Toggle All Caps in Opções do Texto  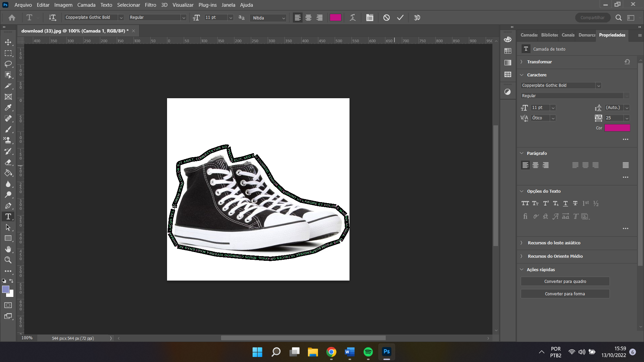tap(525, 203)
